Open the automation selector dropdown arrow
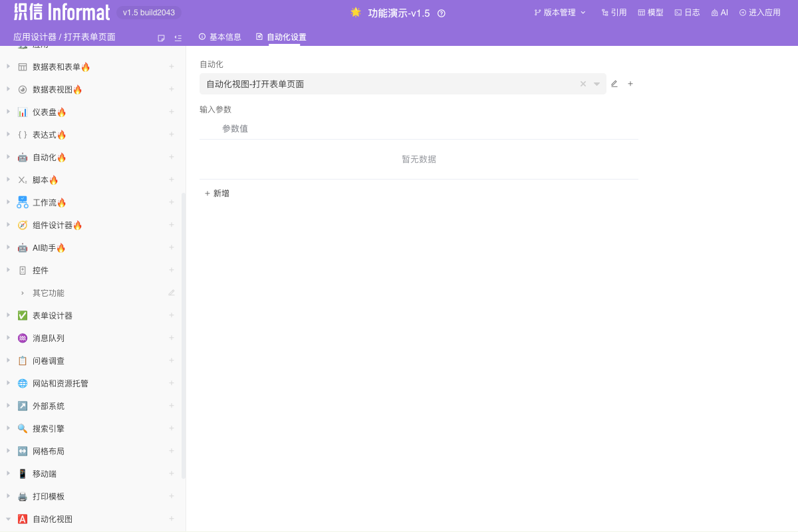Image resolution: width=798 pixels, height=532 pixels. [596, 84]
